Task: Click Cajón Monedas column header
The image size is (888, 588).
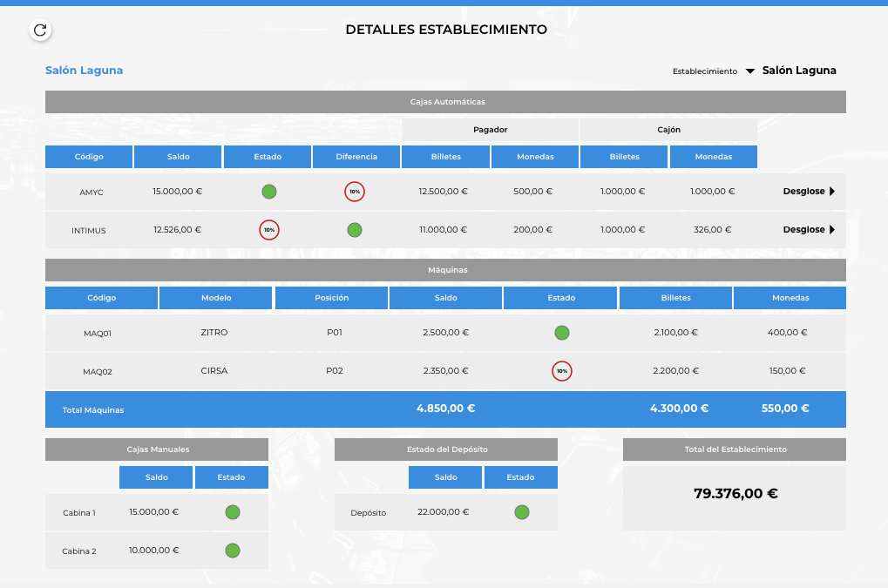Action: pyautogui.click(x=714, y=157)
